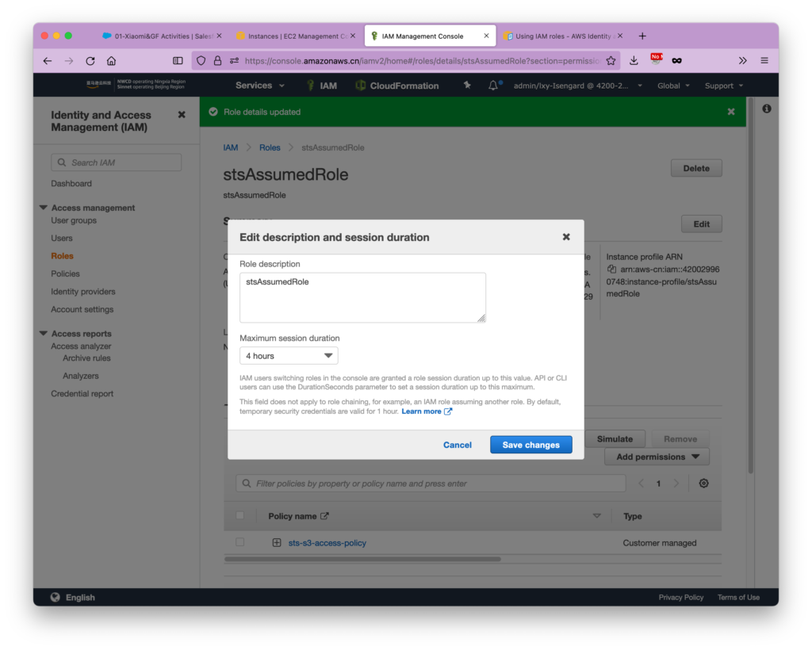Click the Role description text area
Screen dimensions: 812x650
(x=362, y=297)
